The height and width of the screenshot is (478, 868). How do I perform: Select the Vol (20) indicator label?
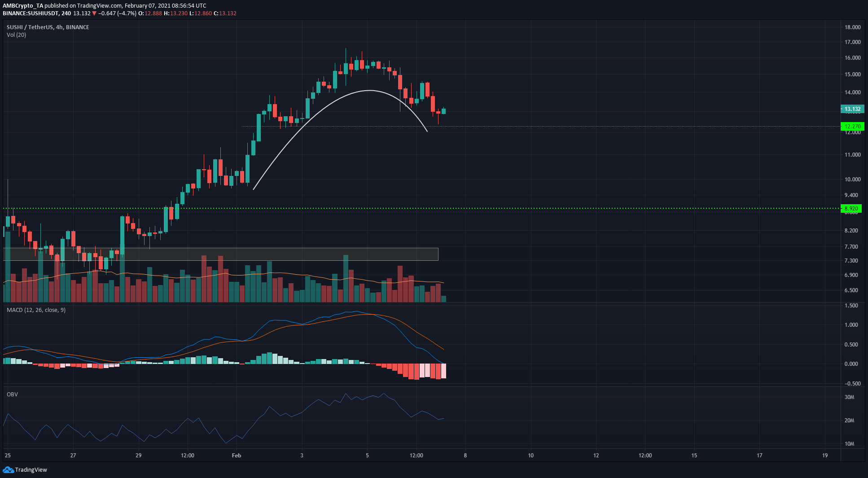point(16,35)
